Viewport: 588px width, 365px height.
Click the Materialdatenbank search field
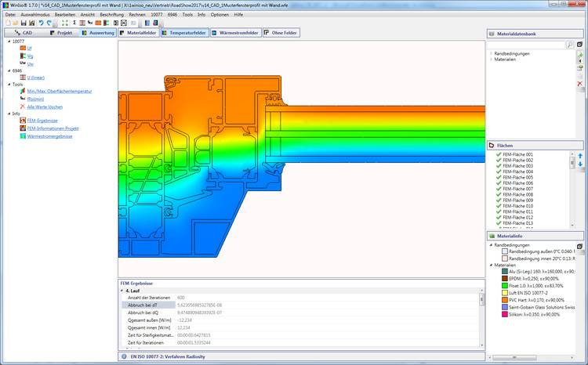click(524, 45)
